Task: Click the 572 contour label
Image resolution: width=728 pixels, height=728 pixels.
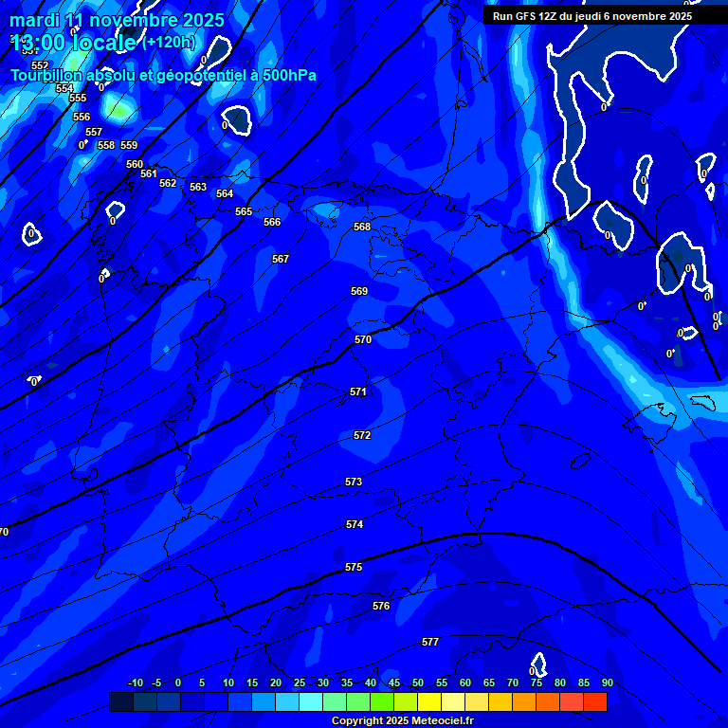Action: (362, 435)
